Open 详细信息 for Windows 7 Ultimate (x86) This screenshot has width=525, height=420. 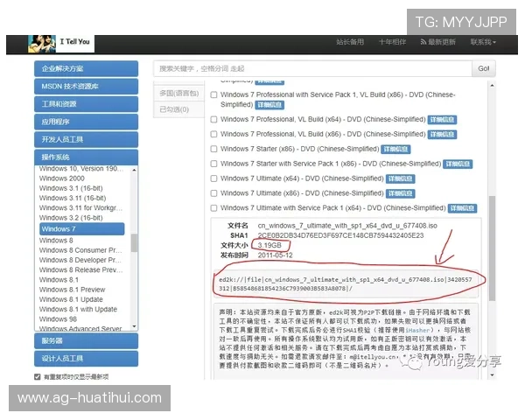(401, 193)
